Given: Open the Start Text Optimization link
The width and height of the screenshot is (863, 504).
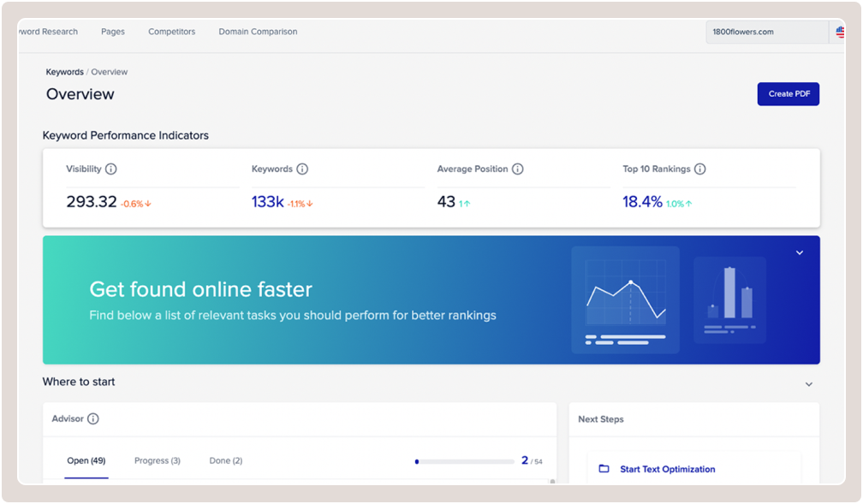Looking at the screenshot, I should click(667, 469).
